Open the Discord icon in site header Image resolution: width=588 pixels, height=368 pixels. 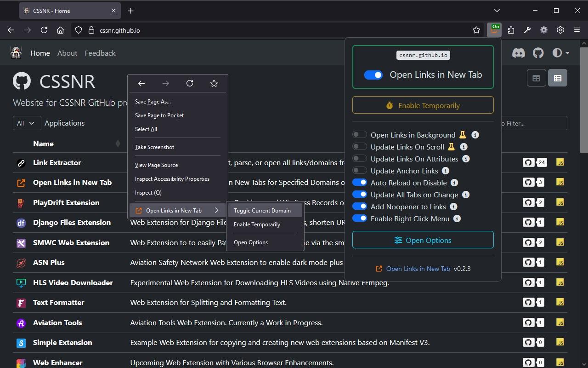(x=519, y=53)
